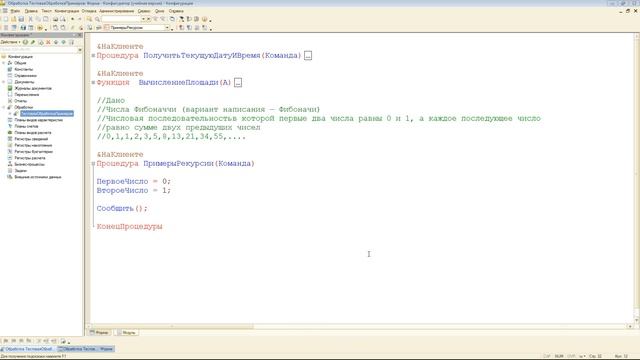Activate the Обработка ТестоваяОбраб window tab
This screenshot has height=360, width=640.
[27, 349]
